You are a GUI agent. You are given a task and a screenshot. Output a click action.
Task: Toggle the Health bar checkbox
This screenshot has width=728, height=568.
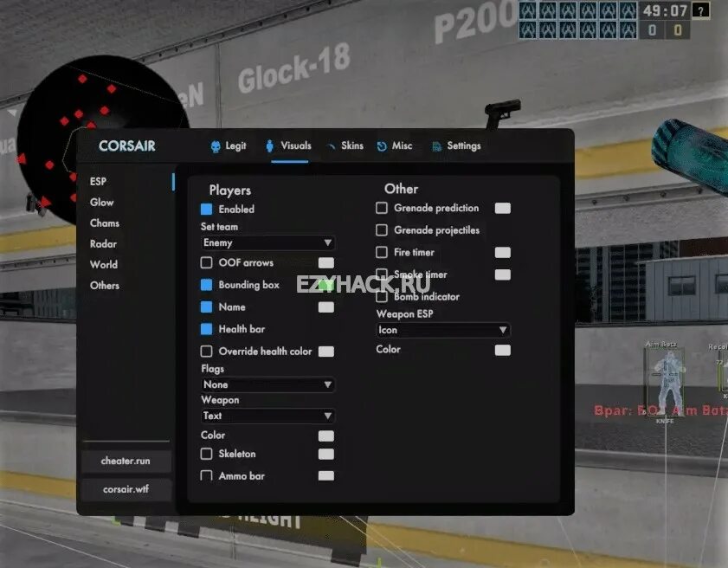tap(207, 329)
